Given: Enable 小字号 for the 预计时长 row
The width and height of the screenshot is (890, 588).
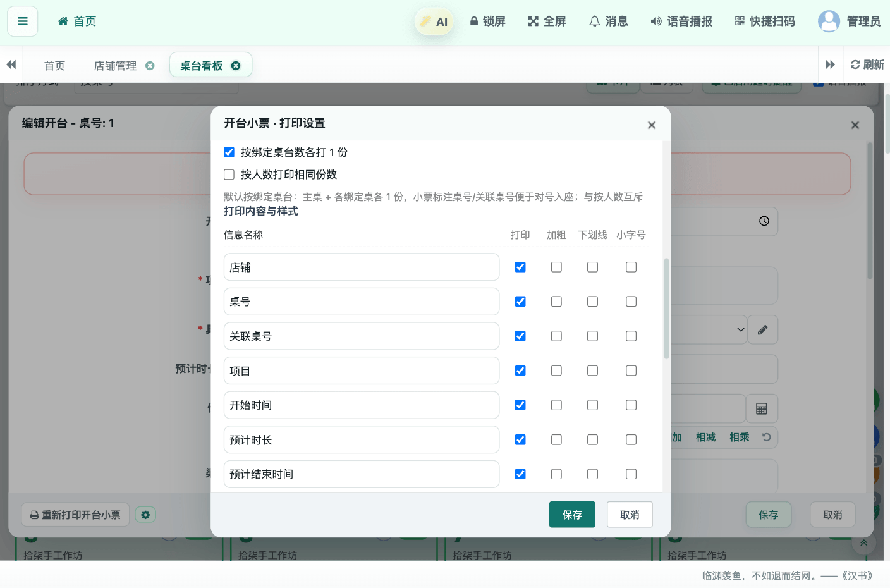Looking at the screenshot, I should click(631, 439).
